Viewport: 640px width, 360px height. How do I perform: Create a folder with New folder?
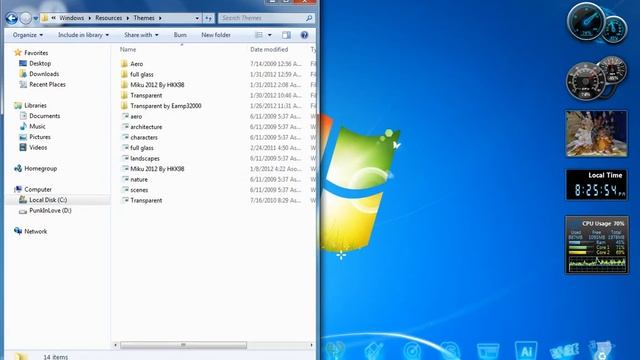coord(216,35)
